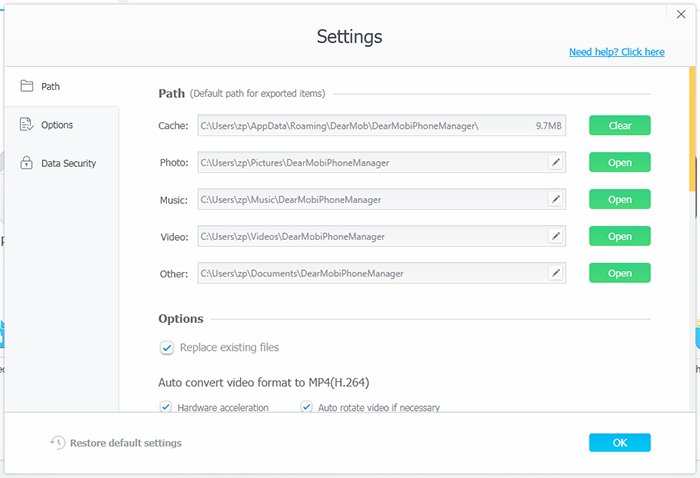The image size is (700, 478).
Task: Click the Auto convert video format to MP4(H.264) label
Action: (x=264, y=382)
